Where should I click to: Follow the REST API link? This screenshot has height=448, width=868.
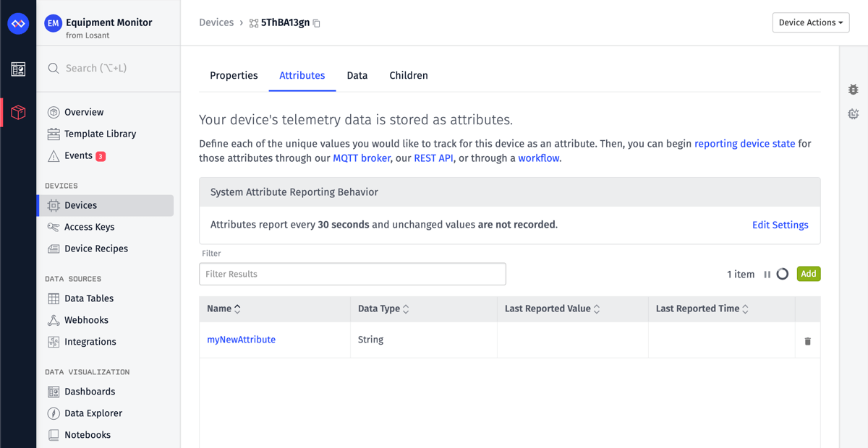433,158
